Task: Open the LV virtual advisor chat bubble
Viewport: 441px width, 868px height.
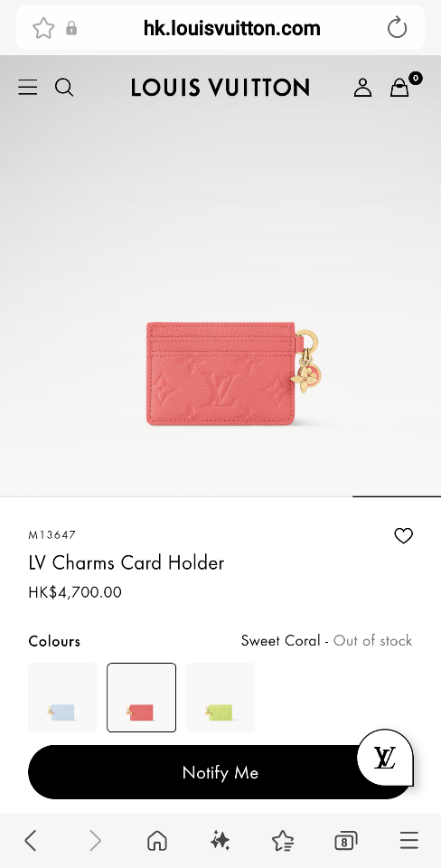Action: click(385, 757)
